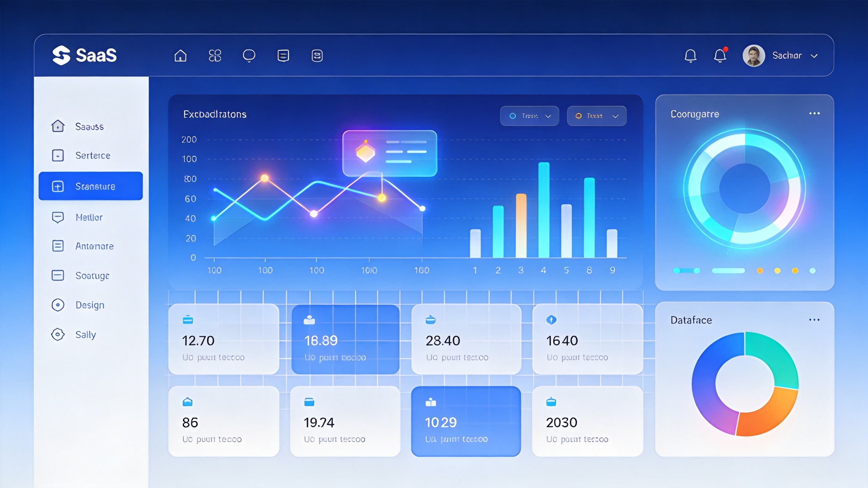Open the Dataface card ellipsis menu
This screenshot has height=488, width=868.
(x=815, y=319)
